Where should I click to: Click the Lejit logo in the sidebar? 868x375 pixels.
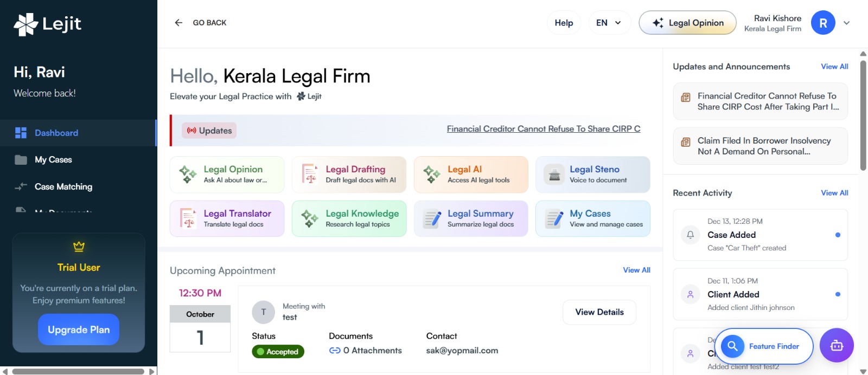pos(47,24)
